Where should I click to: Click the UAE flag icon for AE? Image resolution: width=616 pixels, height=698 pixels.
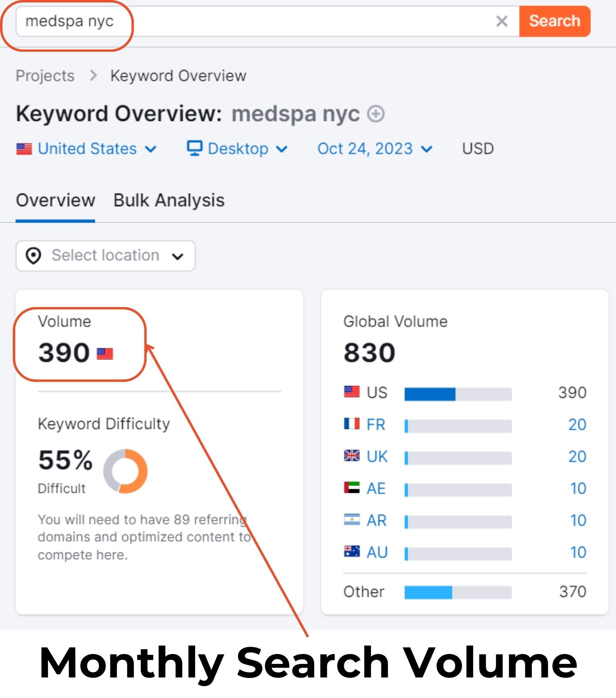tap(352, 488)
